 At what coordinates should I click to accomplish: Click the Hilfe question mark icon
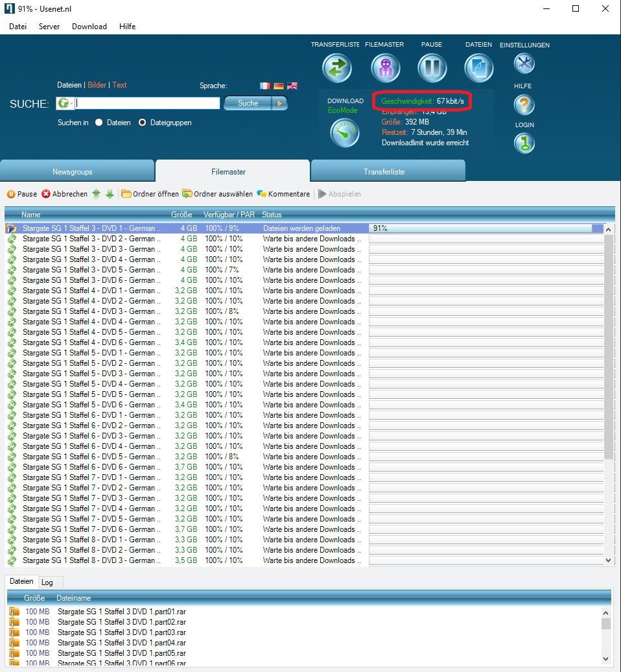[x=524, y=104]
